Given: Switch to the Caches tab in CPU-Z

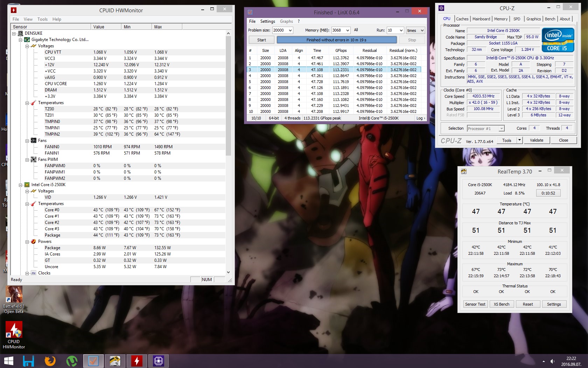Looking at the screenshot, I should click(x=462, y=19).
